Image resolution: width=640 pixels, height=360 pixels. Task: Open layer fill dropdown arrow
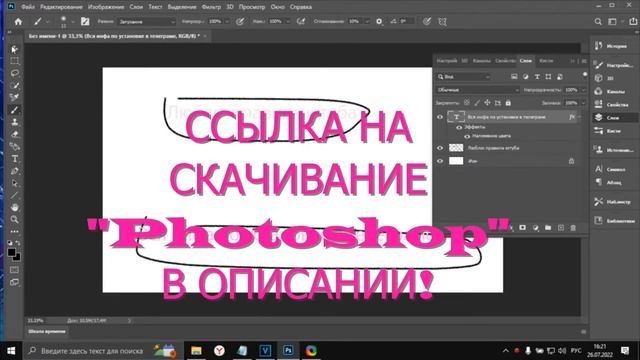(584, 103)
